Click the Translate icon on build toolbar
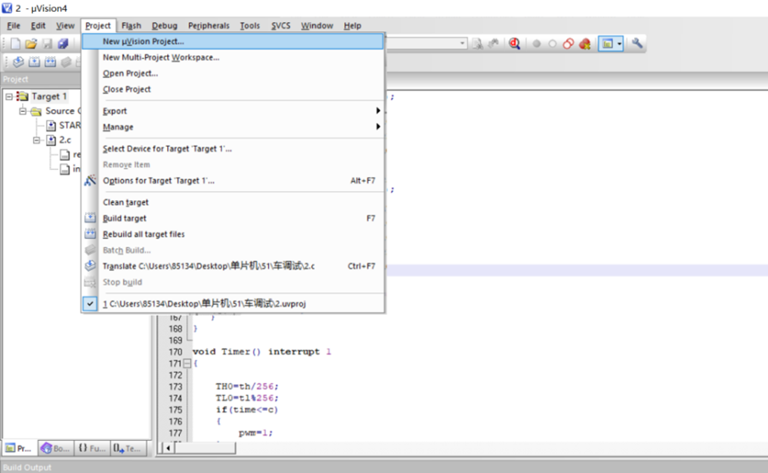The height and width of the screenshot is (473, 768). tap(18, 62)
